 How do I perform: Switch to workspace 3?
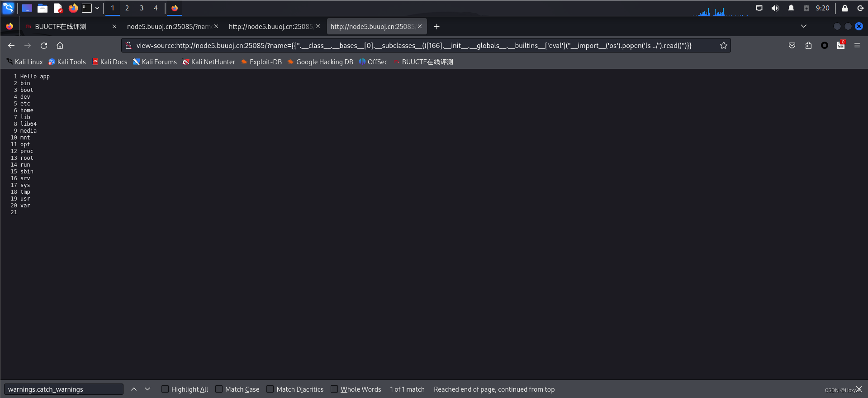[142, 8]
